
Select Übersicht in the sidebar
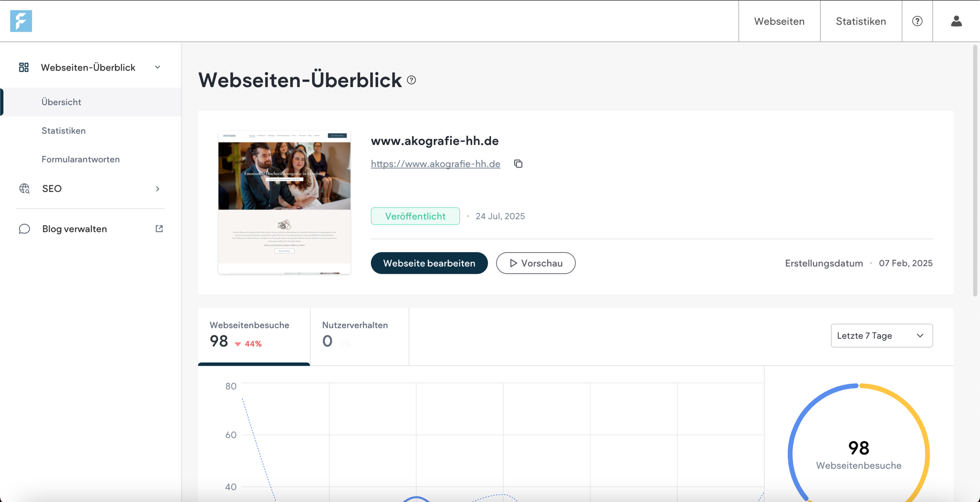pos(91,102)
